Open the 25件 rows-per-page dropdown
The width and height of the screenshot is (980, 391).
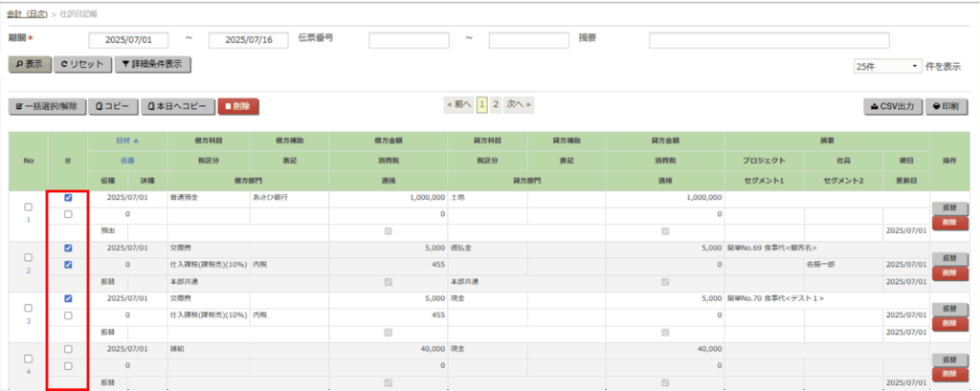click(x=887, y=66)
